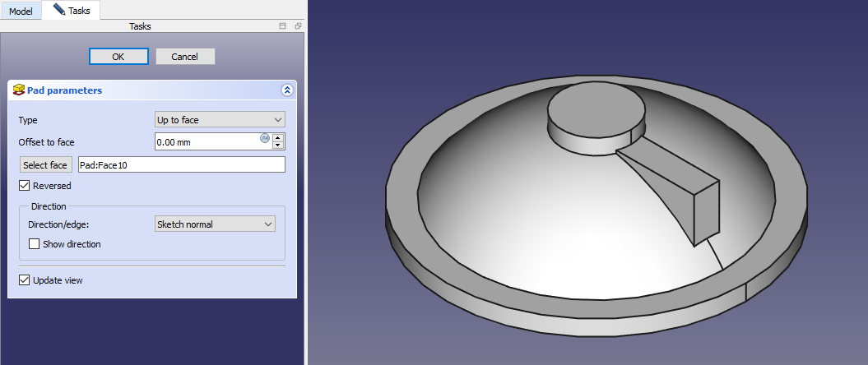Click the Pad parameters header icon
Viewport: 868px width, 365px height.
pos(18,90)
